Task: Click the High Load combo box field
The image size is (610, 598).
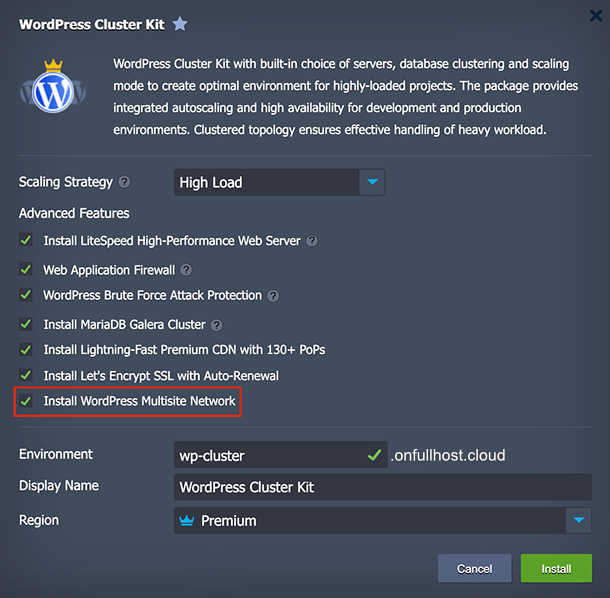Action: pyautogui.click(x=266, y=182)
